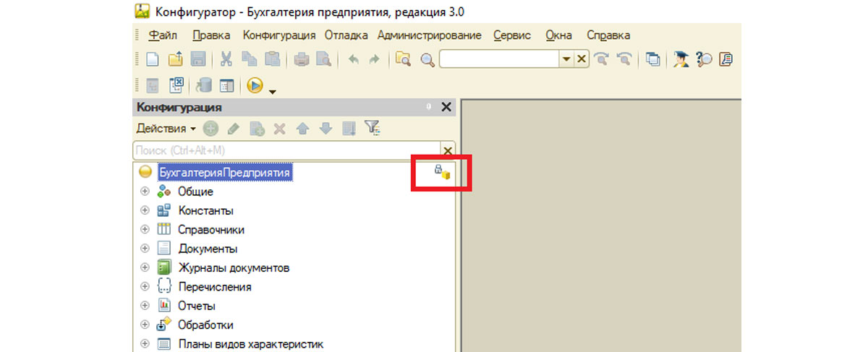Click the Close configuration icon

pyautogui.click(x=176, y=85)
